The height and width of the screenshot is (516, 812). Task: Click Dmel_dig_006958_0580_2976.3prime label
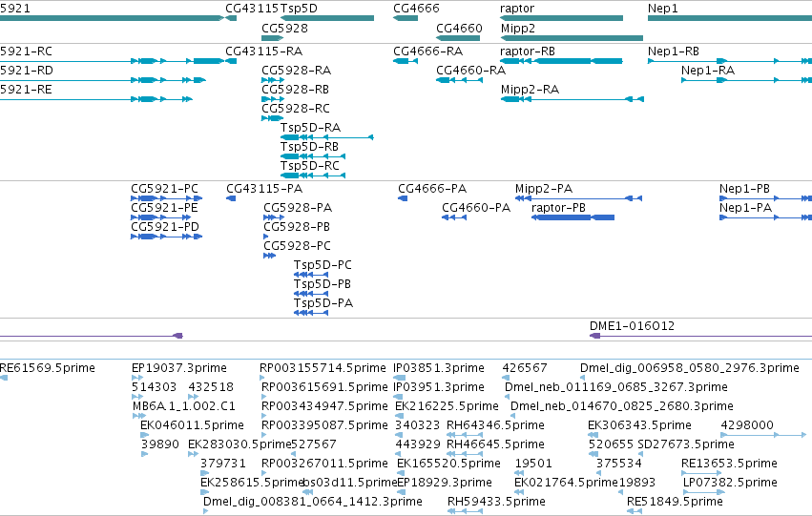coord(690,368)
